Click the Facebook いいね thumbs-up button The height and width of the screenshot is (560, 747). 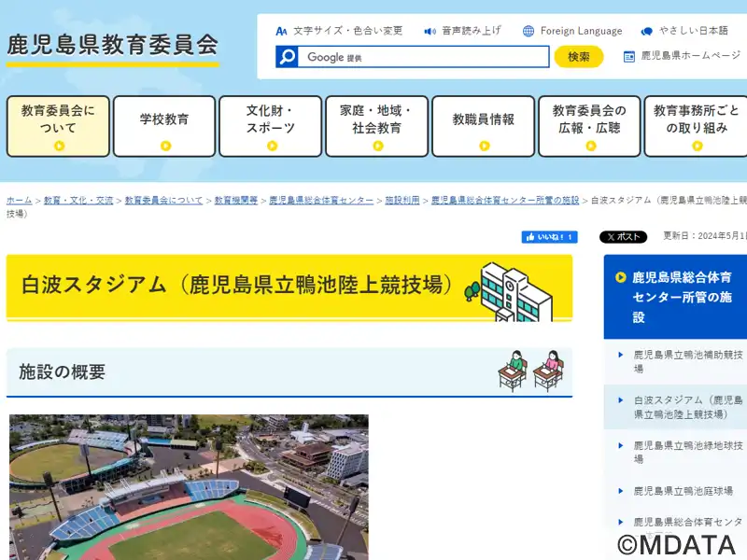pyautogui.click(x=549, y=237)
